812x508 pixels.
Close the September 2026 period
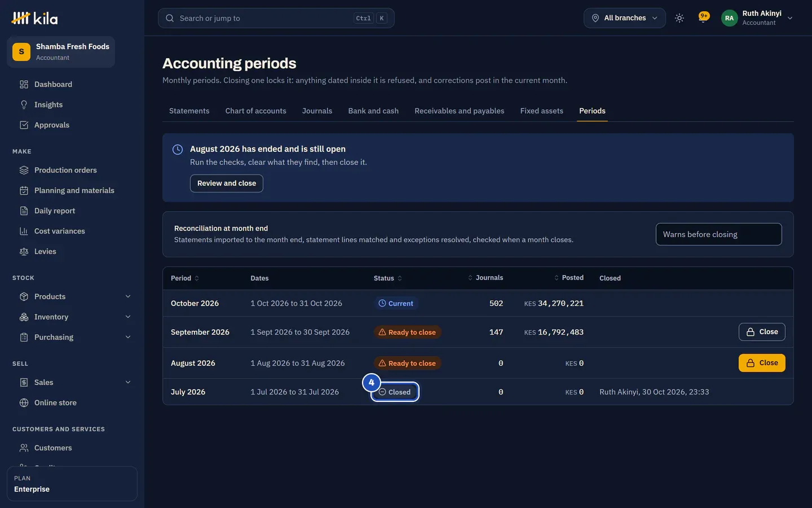point(762,332)
